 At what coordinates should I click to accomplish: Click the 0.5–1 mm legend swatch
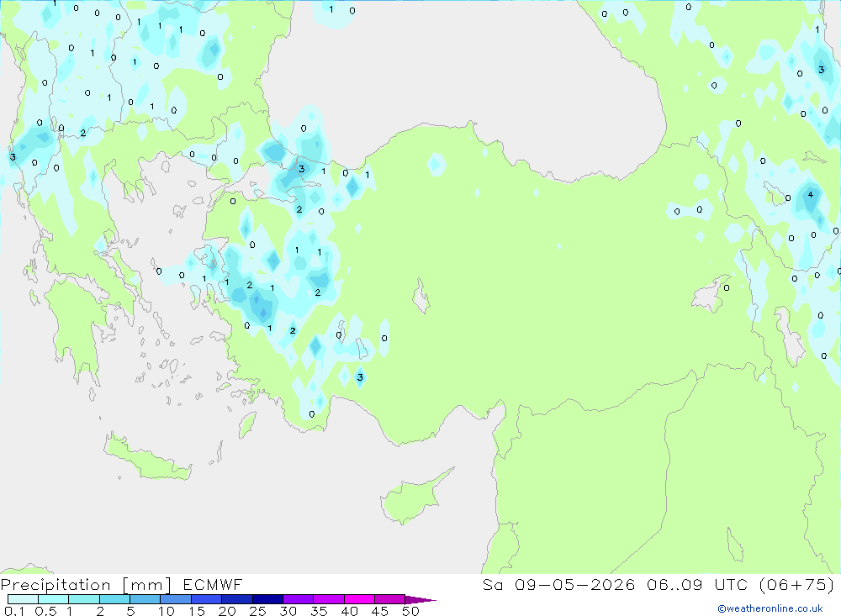(54, 599)
